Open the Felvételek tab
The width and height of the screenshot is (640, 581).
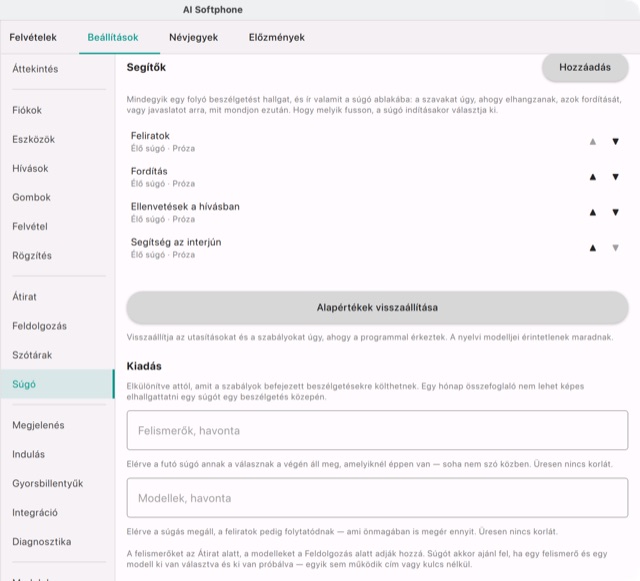coord(33,37)
